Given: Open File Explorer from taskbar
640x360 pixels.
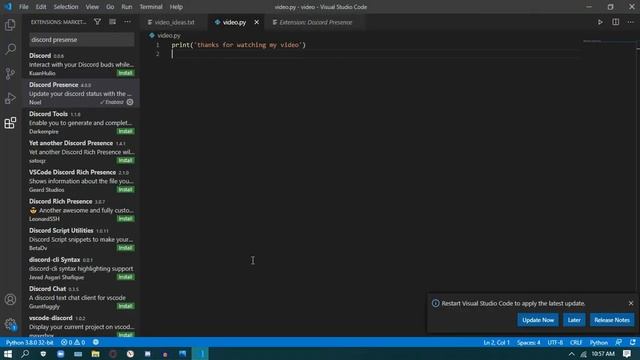Looking at the screenshot, I should (x=96, y=354).
